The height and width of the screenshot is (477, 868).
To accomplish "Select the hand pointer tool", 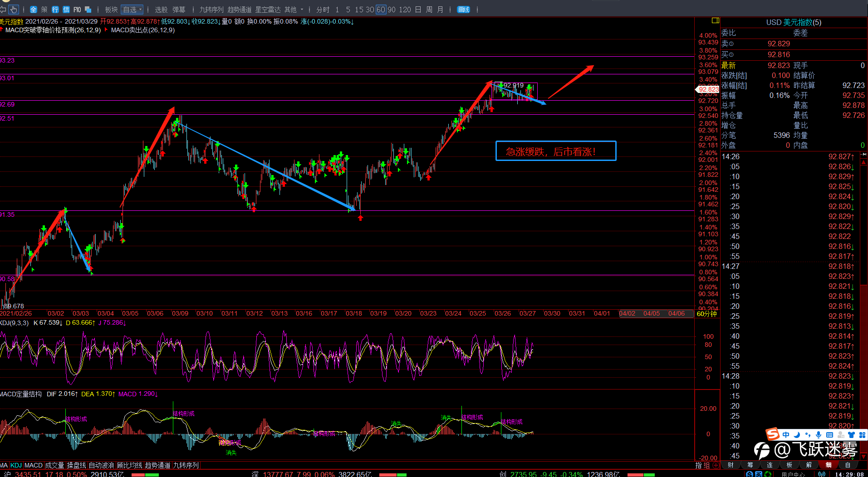I will pos(14,9).
